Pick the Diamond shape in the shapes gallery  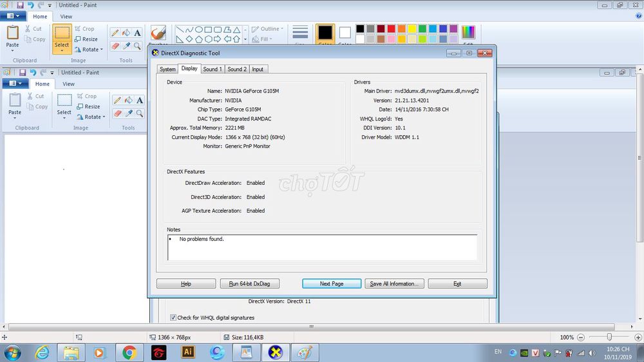pos(189,39)
